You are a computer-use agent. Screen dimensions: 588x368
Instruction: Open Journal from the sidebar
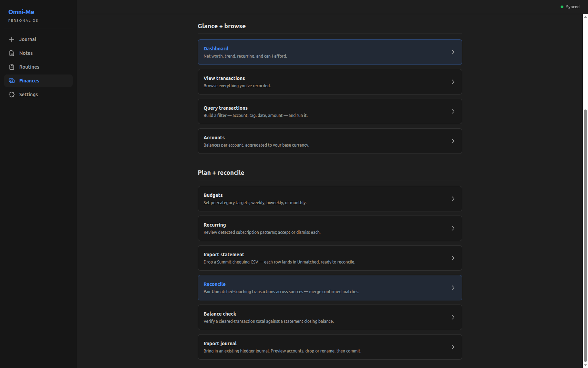point(28,39)
